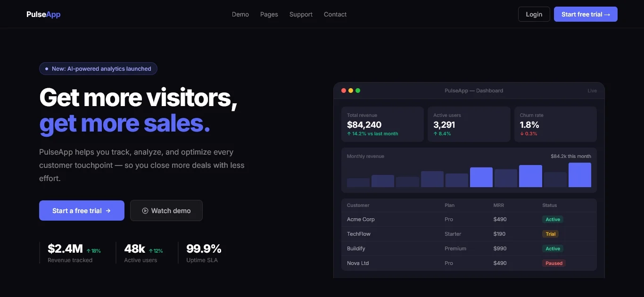Click the play icon in Watch demo
The height and width of the screenshot is (297, 644).
point(145,211)
